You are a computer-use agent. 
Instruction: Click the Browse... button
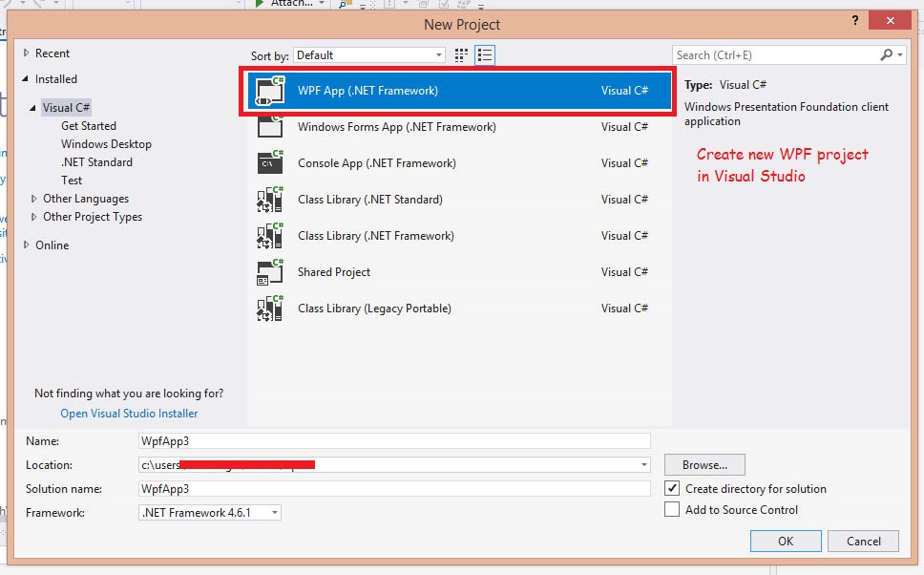click(x=704, y=465)
